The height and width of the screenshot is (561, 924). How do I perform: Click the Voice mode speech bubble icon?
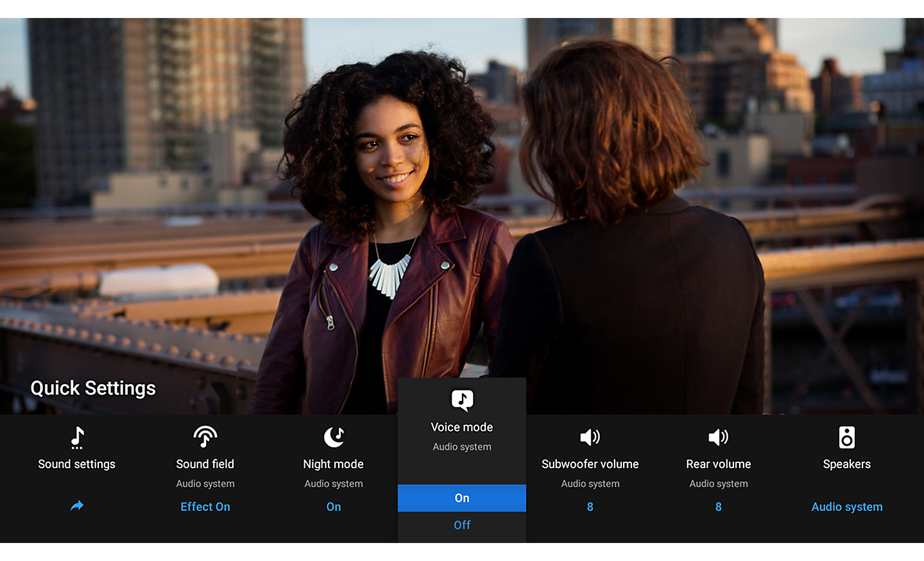[x=462, y=400]
